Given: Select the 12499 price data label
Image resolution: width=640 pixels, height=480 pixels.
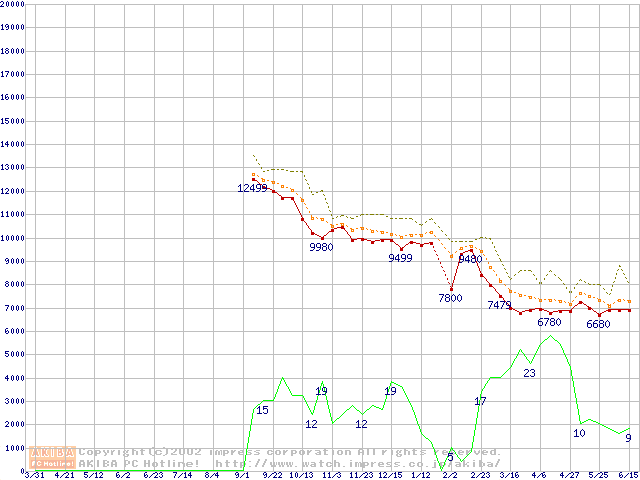Looking at the screenshot, I should tap(252, 188).
